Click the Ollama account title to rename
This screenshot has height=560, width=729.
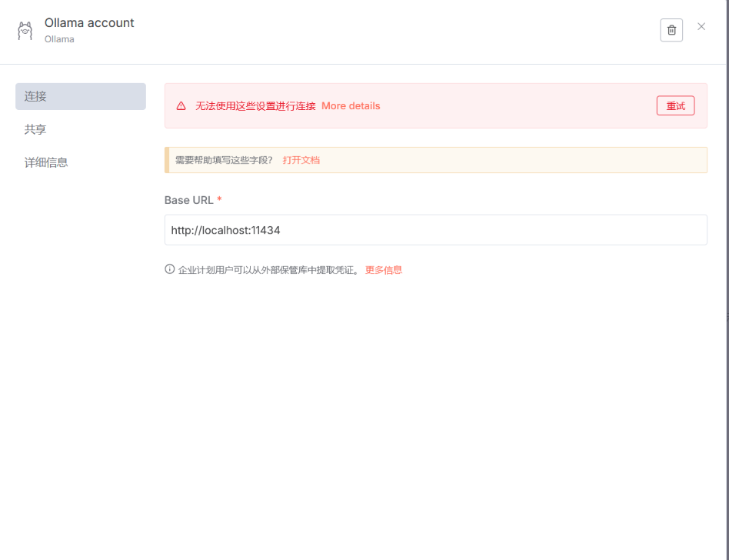pyautogui.click(x=89, y=23)
